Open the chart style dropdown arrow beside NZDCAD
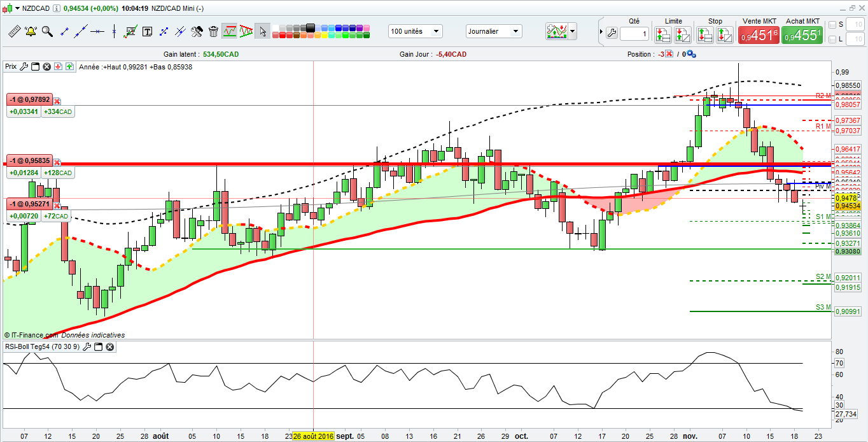Viewport: 868px width, 442px height. tap(17, 9)
